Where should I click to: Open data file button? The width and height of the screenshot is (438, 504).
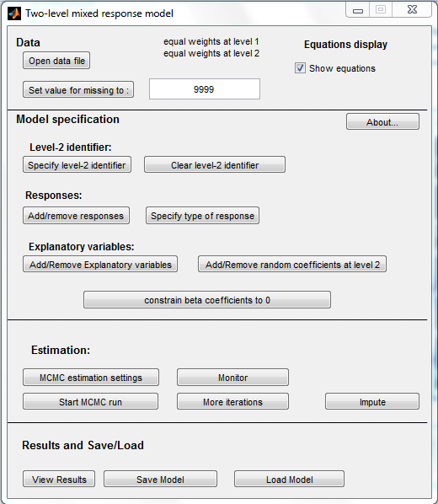pos(56,61)
